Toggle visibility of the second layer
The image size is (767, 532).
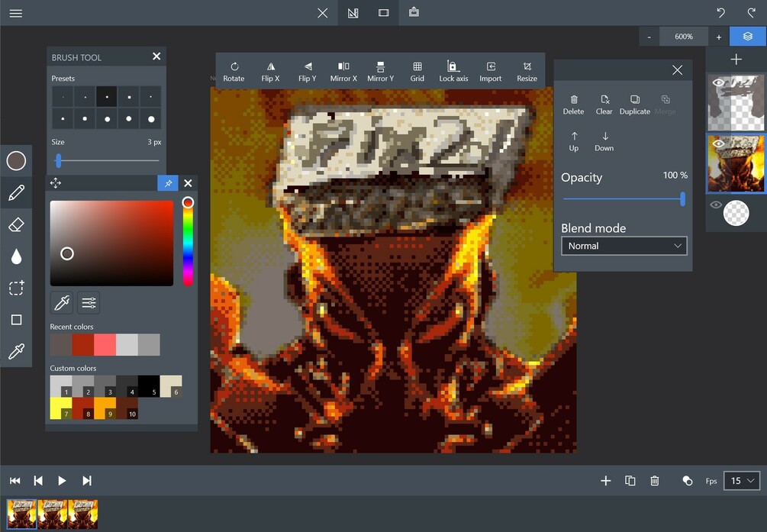point(719,143)
